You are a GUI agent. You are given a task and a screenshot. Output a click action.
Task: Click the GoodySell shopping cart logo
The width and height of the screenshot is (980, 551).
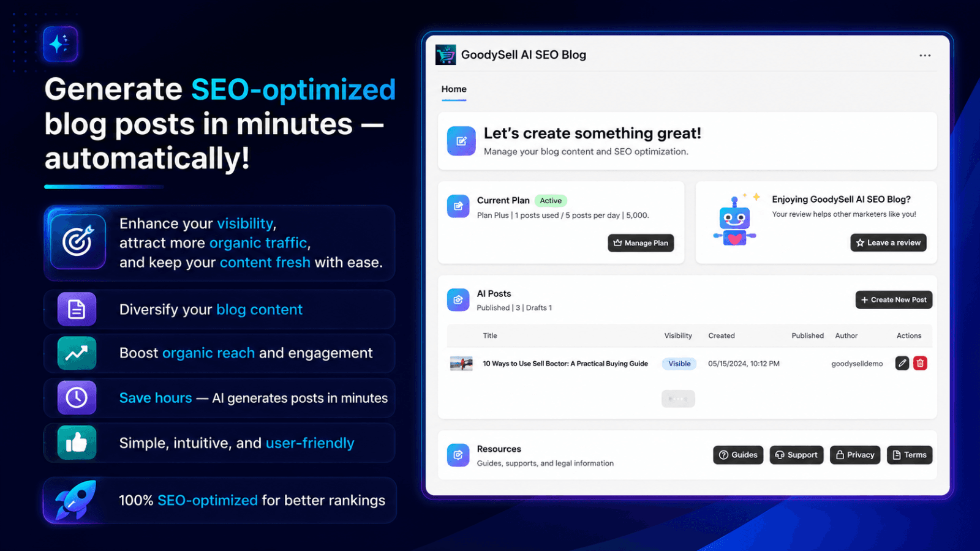(446, 55)
